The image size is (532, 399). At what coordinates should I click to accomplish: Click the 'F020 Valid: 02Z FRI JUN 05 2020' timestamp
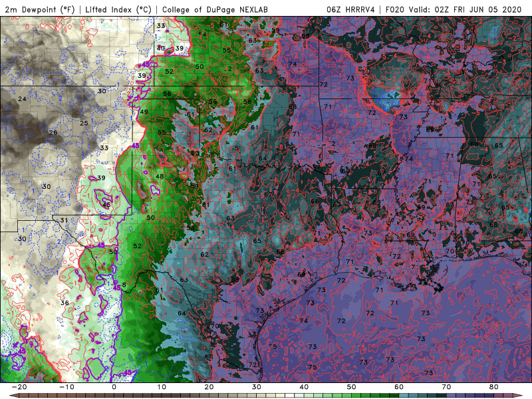pyautogui.click(x=454, y=9)
